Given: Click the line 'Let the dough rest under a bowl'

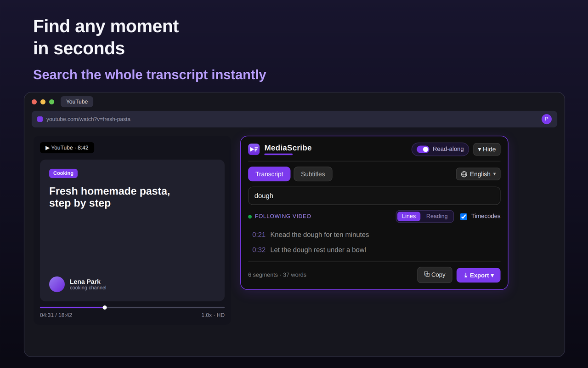Looking at the screenshot, I should [318, 250].
